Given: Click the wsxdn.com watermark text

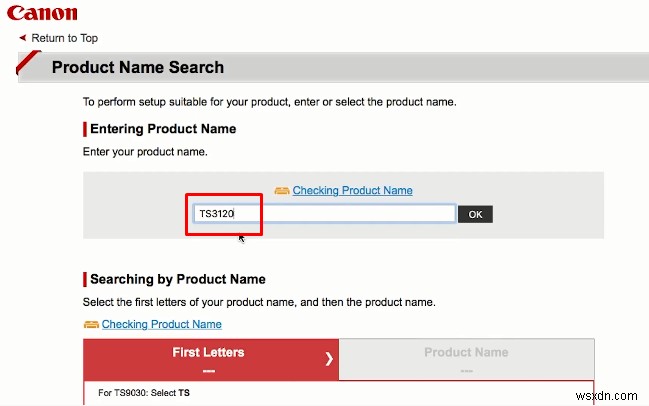Looking at the screenshot, I should (613, 396).
